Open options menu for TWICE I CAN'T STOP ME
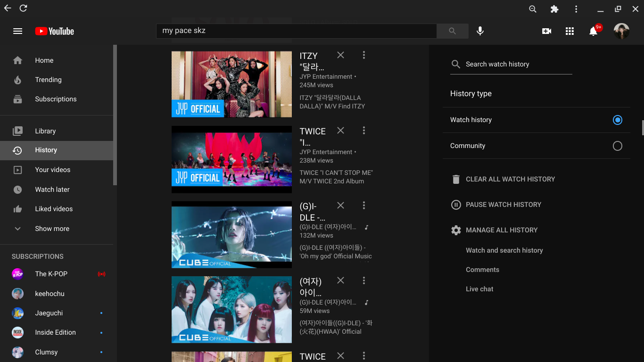 point(363,131)
